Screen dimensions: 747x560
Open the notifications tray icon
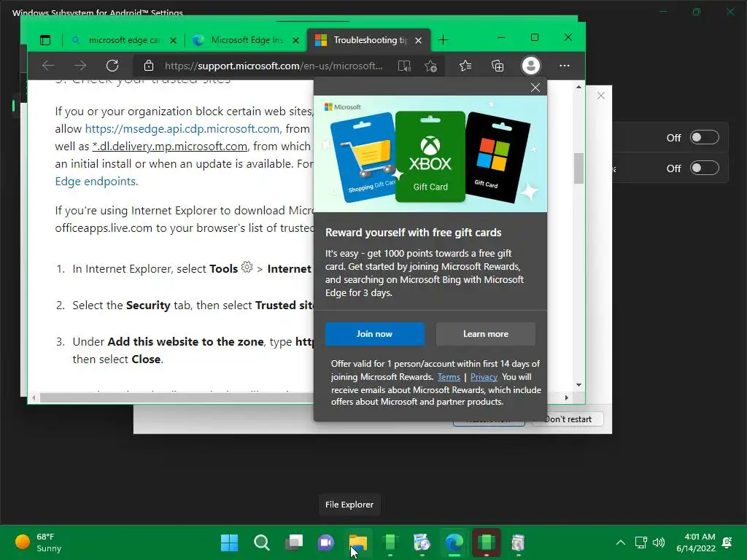(x=727, y=542)
